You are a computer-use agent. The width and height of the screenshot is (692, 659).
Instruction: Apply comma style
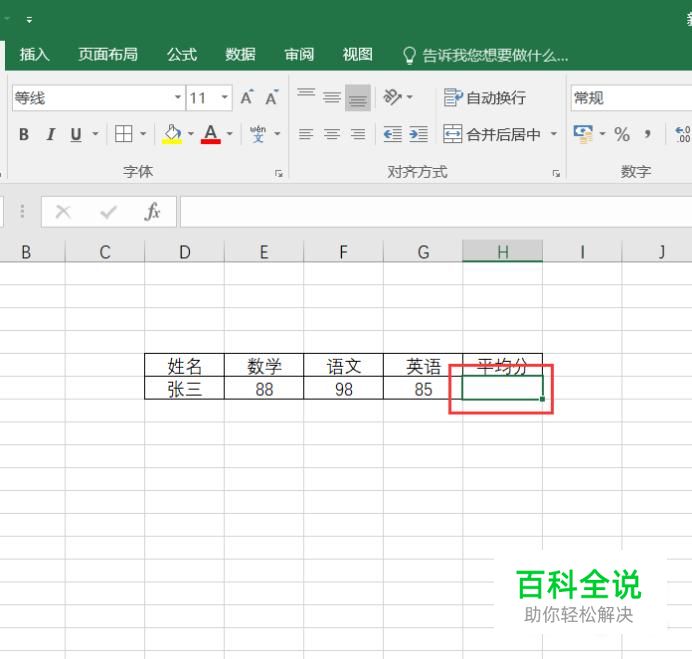(648, 134)
